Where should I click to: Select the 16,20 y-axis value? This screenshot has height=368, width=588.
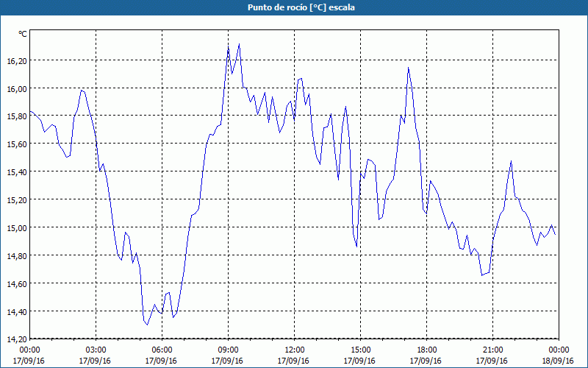pos(17,60)
